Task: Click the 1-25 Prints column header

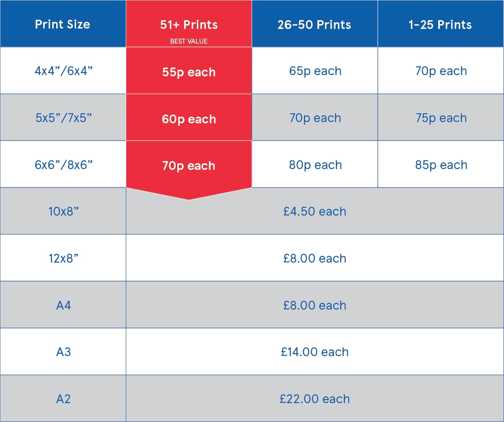Action: click(x=440, y=24)
